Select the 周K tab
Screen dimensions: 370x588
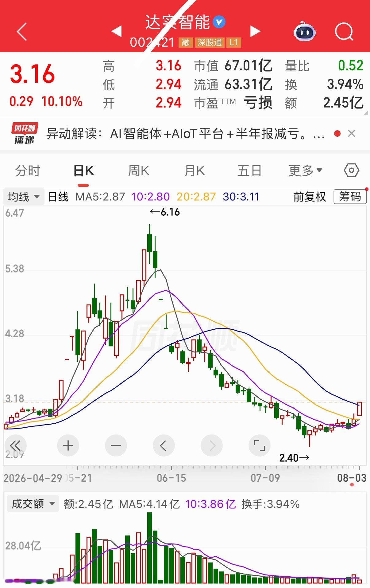pos(139,171)
